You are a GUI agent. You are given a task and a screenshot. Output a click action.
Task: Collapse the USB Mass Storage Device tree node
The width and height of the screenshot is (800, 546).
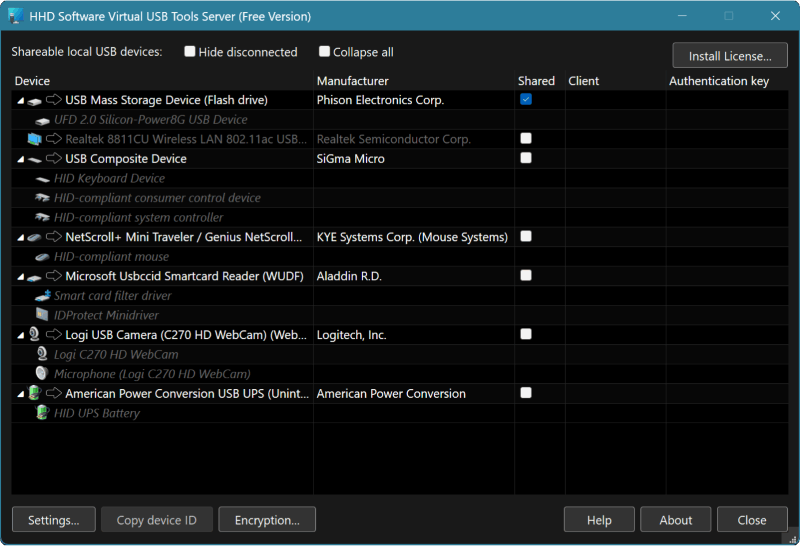coord(20,101)
